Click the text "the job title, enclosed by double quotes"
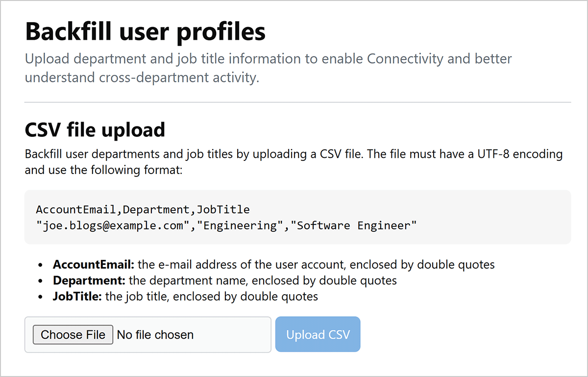The image size is (588, 377). [x=212, y=297]
